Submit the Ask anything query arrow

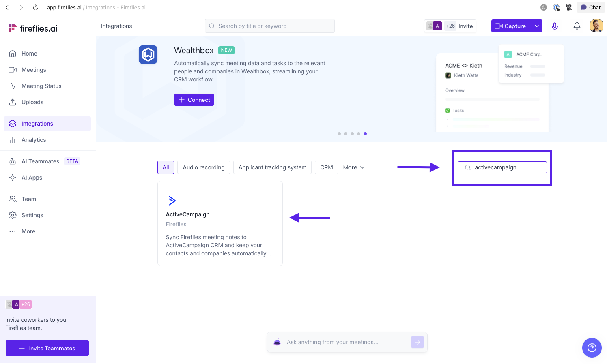pos(418,342)
